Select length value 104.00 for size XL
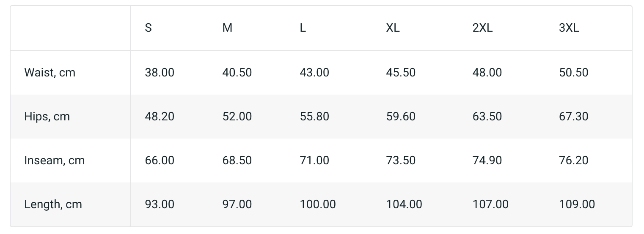The width and height of the screenshot is (644, 234). click(404, 204)
